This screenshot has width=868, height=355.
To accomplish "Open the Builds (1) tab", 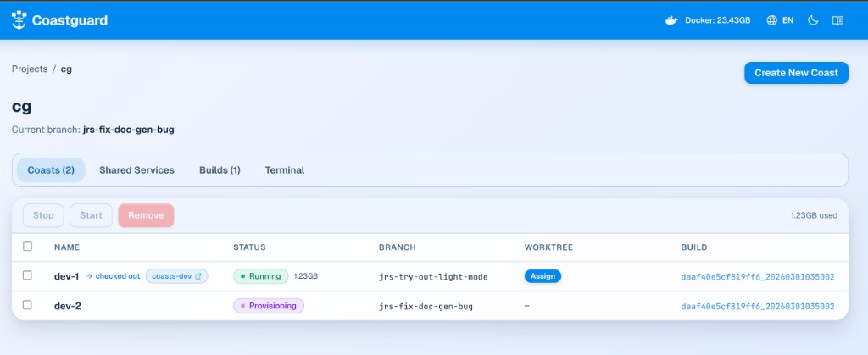I will (220, 170).
